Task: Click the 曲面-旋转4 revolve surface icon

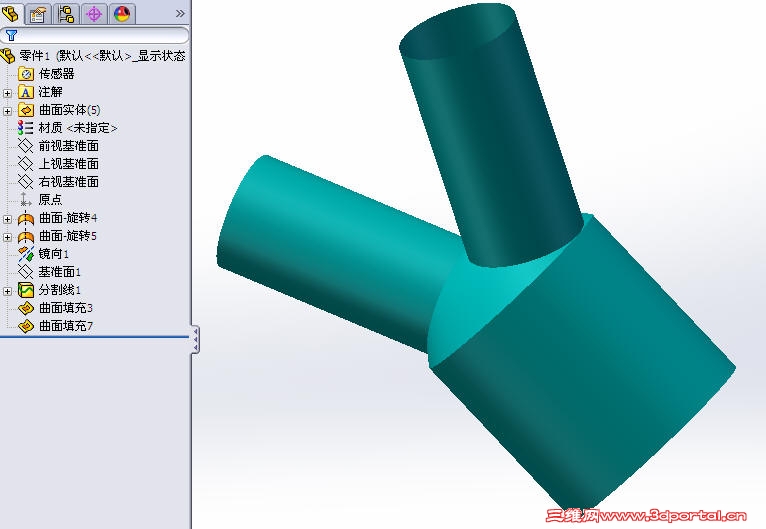Action: tap(25, 218)
